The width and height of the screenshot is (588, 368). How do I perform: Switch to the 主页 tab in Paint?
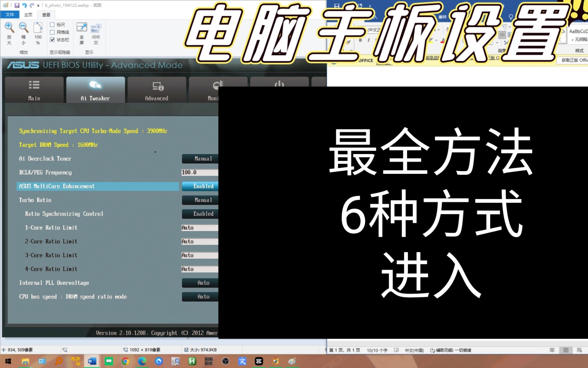[28, 15]
